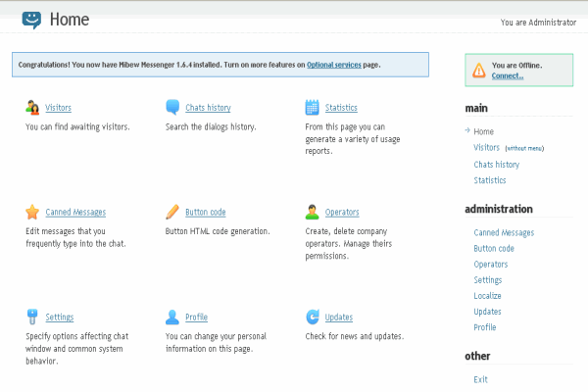Image resolution: width=588 pixels, height=392 pixels.
Task: Open Statistics link in main content
Action: click(x=341, y=108)
